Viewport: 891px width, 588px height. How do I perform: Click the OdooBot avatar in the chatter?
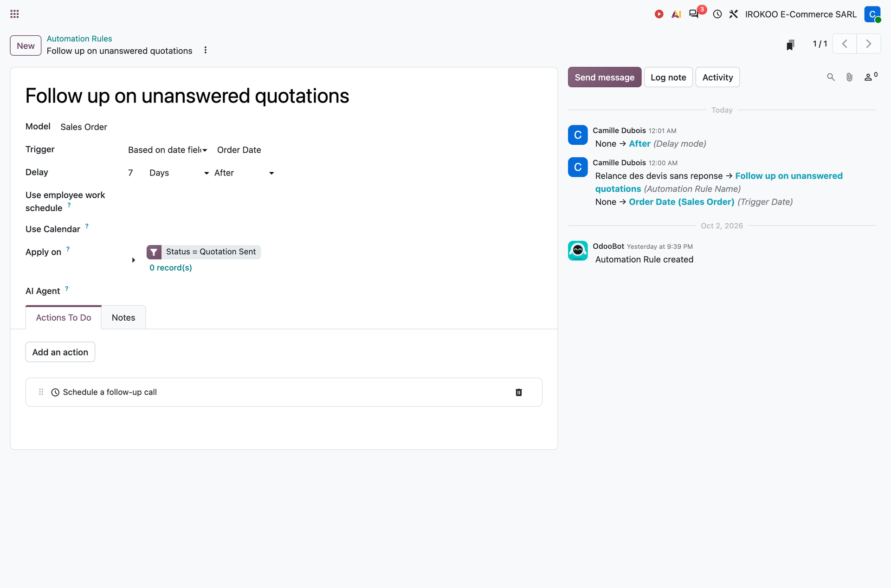pyautogui.click(x=578, y=251)
